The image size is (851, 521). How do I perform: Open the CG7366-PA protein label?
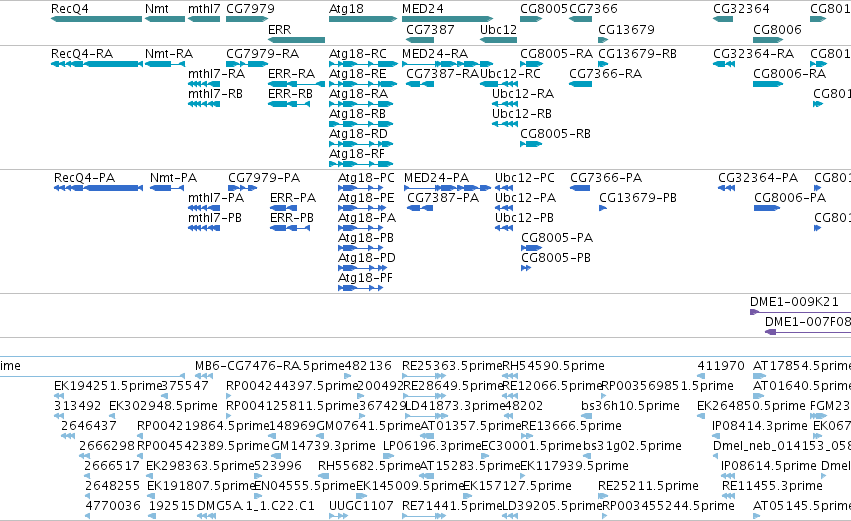[x=606, y=179]
